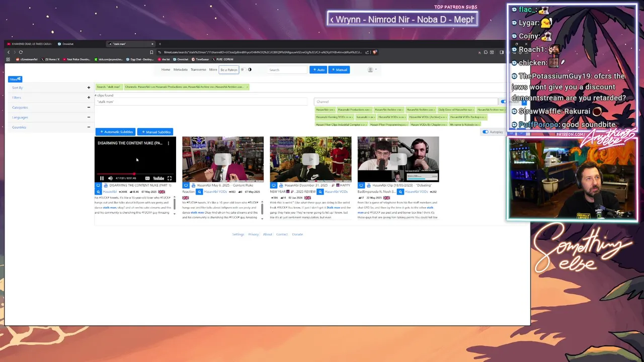Play the Content Fluke Reaction video thumbnail
The height and width of the screenshot is (362, 644).
[x=223, y=159]
